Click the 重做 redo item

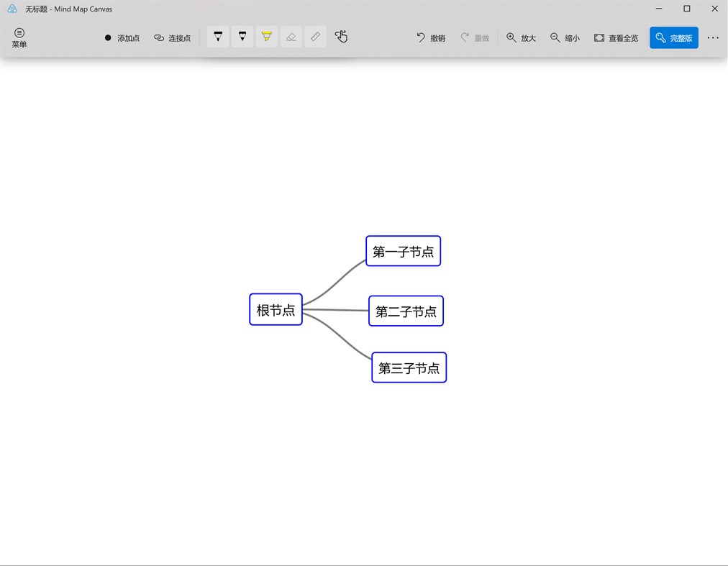[x=476, y=37]
